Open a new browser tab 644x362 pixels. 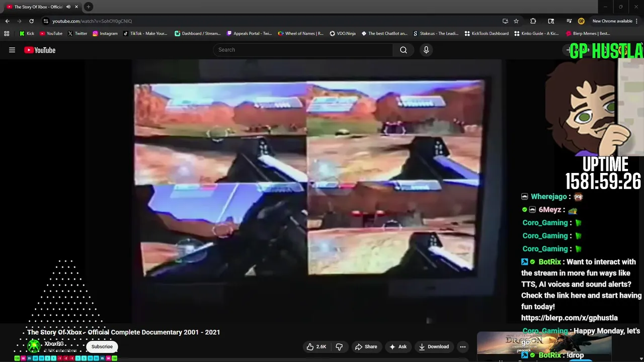[89, 7]
